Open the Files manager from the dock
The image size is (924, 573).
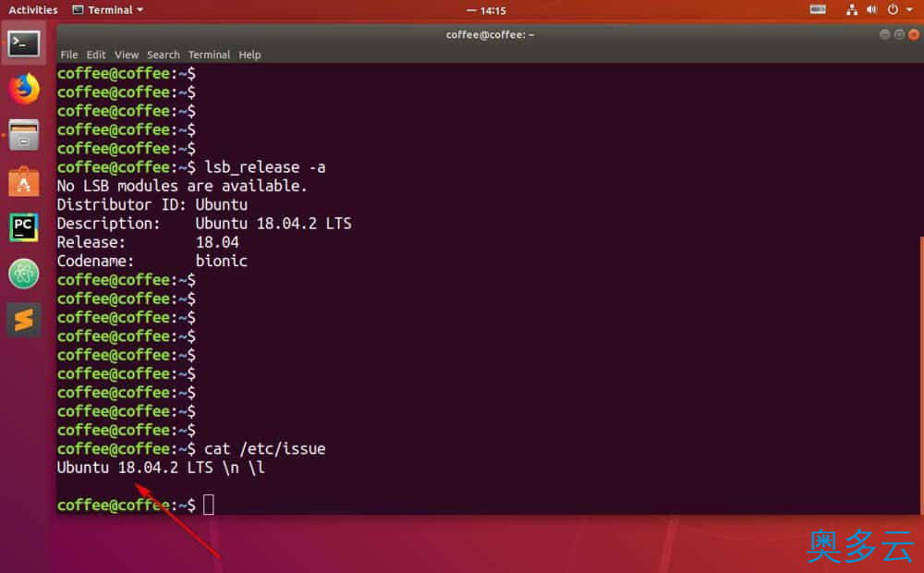pyautogui.click(x=24, y=135)
